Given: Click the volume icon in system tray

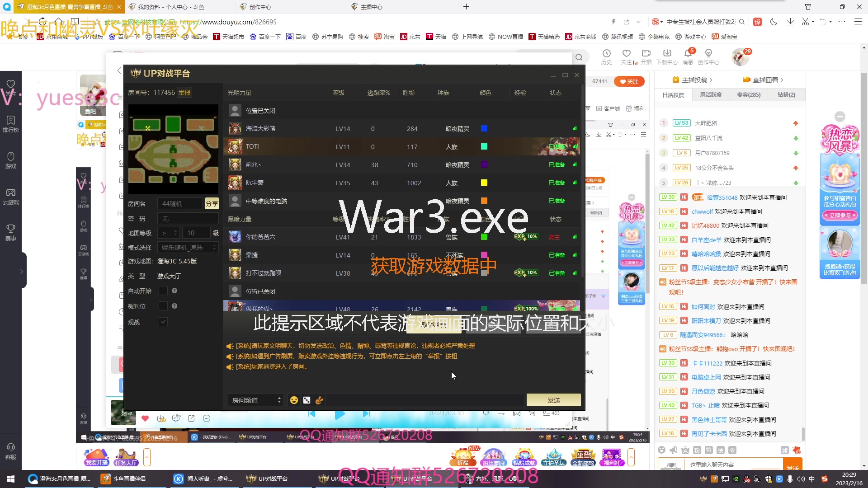Looking at the screenshot, I should coord(801,479).
